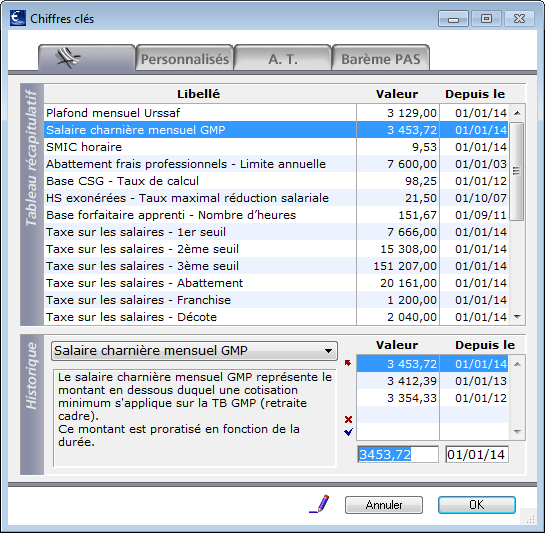545x533 pixels.
Task: Click the main table scrollbar down arrow
Action: 517,317
